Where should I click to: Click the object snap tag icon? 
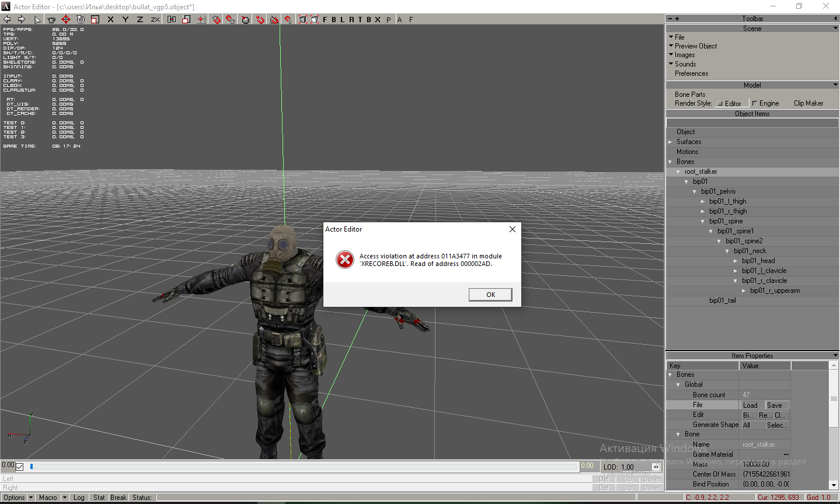pyautogui.click(x=217, y=19)
